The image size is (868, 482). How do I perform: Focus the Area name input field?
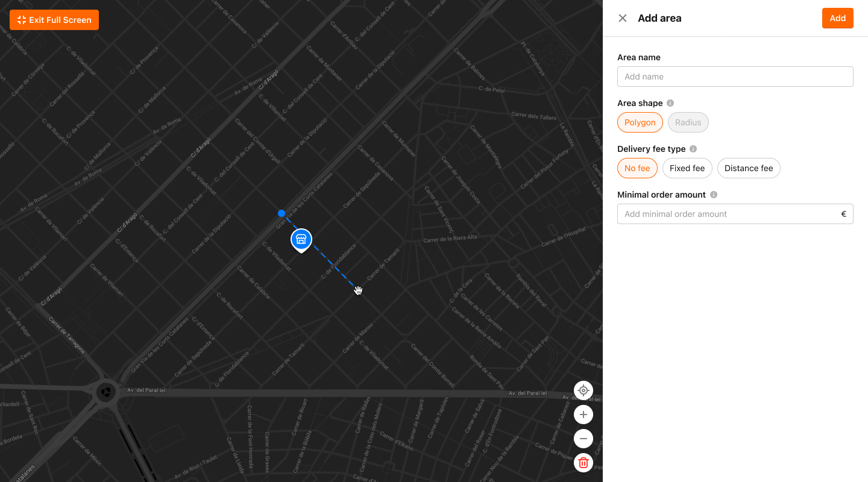735,77
